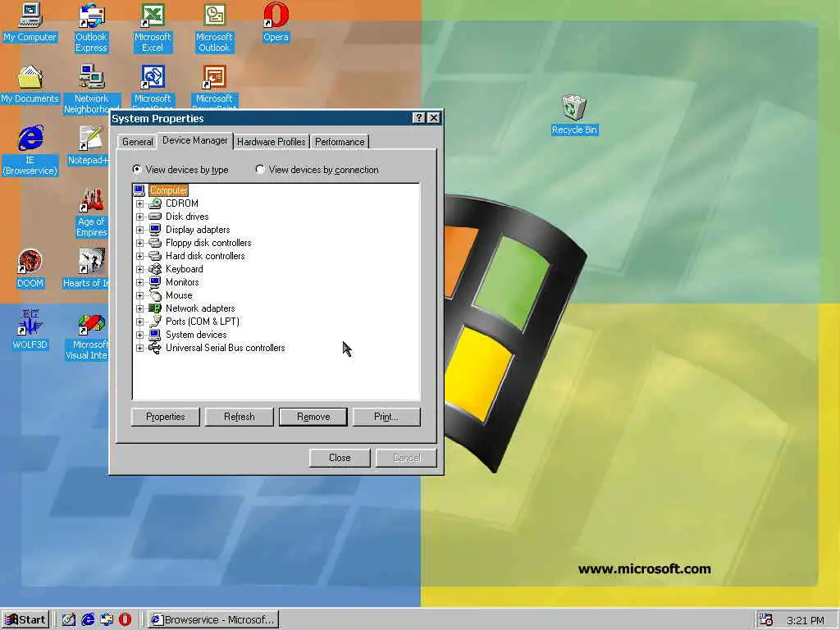840x630 pixels.
Task: Select the Display adapters row text
Action: pyautogui.click(x=198, y=230)
